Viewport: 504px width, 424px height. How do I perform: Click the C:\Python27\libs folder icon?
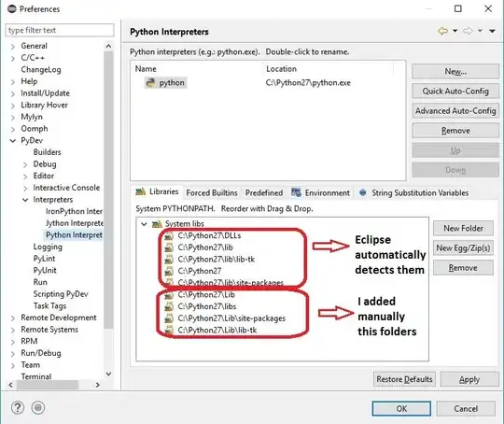pos(169,307)
